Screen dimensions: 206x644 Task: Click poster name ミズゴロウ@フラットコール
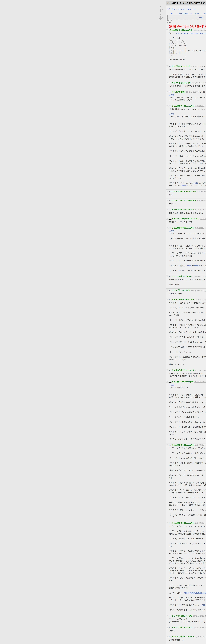point(183,370)
